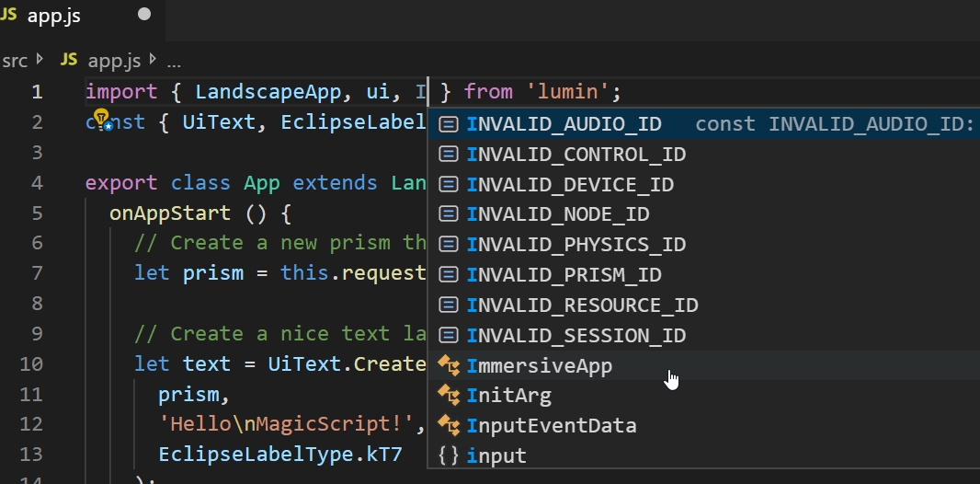Click the ImmersiveApp class icon
Viewport: 980px width, 484px height.
(x=449, y=366)
